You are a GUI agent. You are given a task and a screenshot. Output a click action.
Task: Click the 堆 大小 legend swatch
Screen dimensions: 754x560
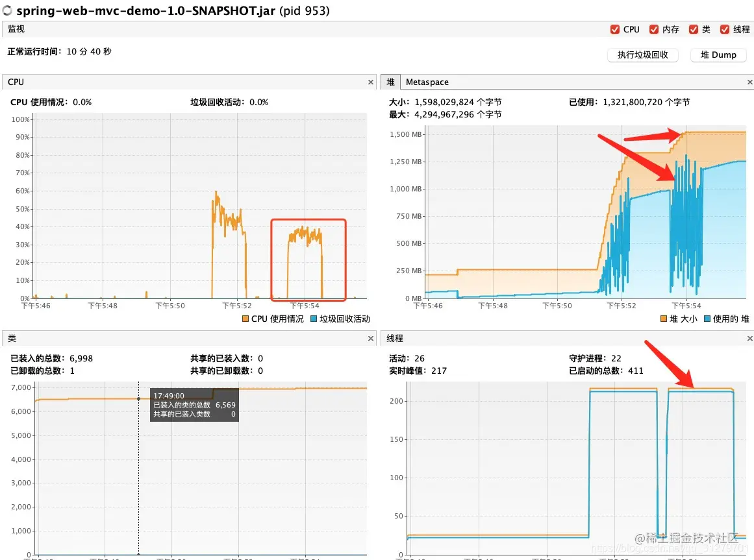664,319
